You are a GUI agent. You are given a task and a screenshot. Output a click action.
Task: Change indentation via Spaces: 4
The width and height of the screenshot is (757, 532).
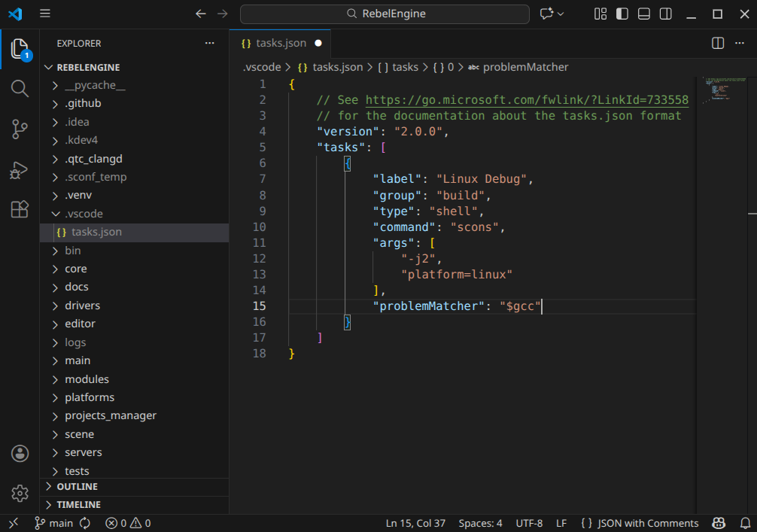tap(480, 523)
